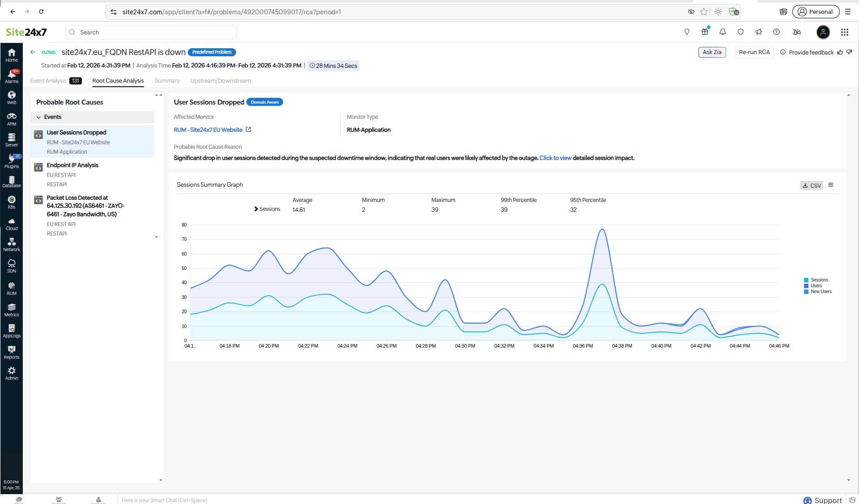This screenshot has height=504, width=859.
Task: Open the Home section in the sidebar
Action: [x=12, y=55]
